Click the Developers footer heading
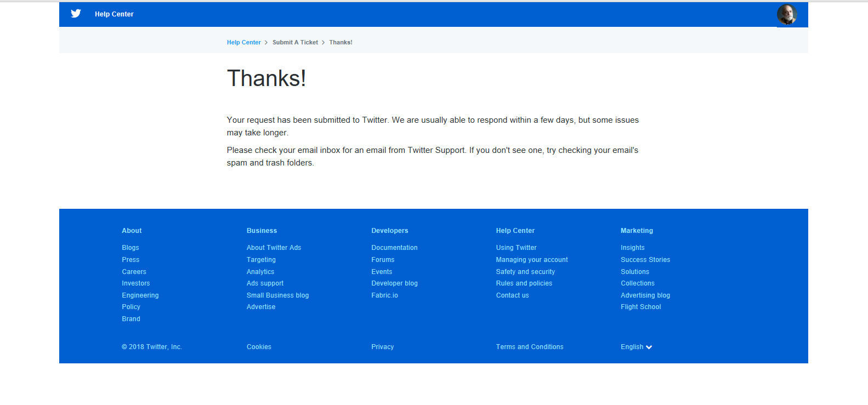Image resolution: width=868 pixels, height=405 pixels. (x=390, y=231)
